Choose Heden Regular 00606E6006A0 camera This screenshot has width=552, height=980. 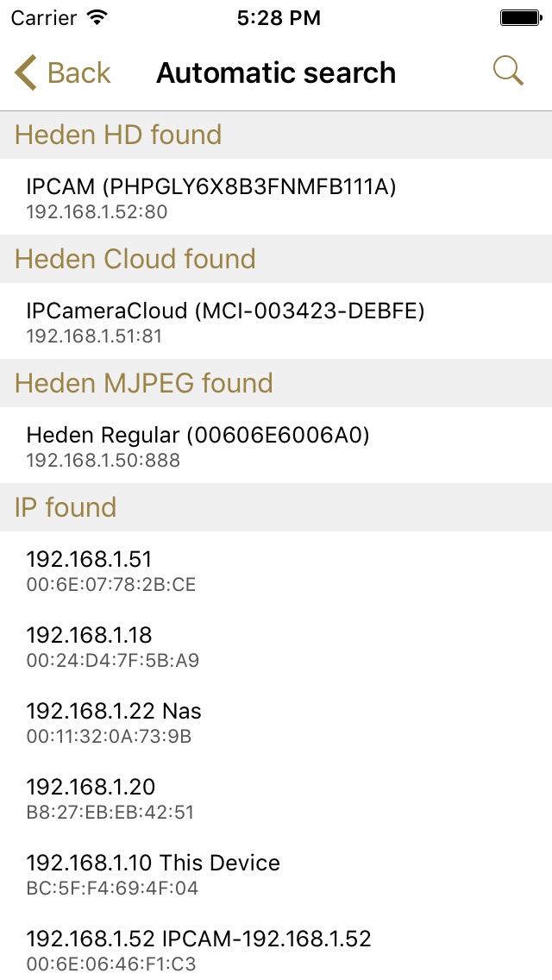(x=276, y=445)
